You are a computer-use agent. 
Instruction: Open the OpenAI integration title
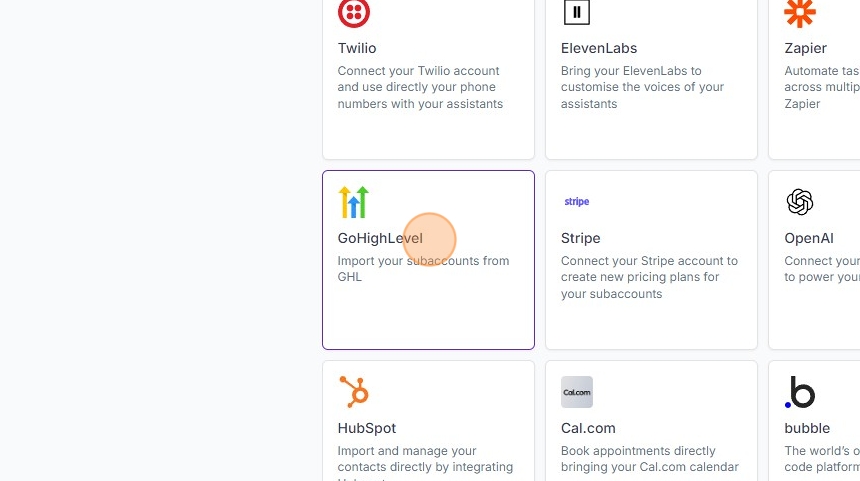coord(809,238)
